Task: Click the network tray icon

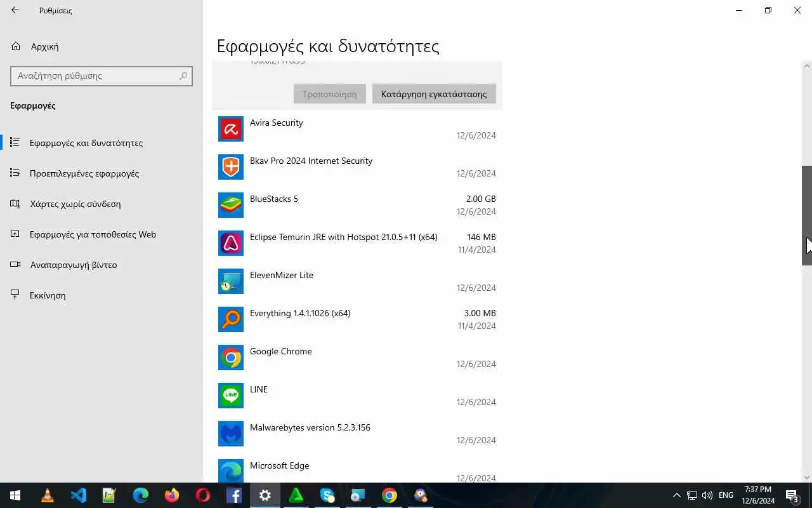Action: tap(692, 495)
